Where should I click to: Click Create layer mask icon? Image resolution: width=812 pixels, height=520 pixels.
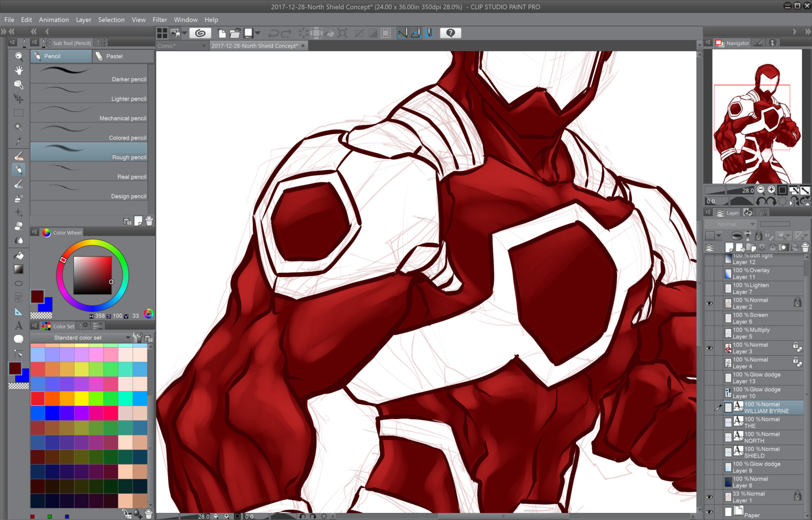[x=784, y=247]
